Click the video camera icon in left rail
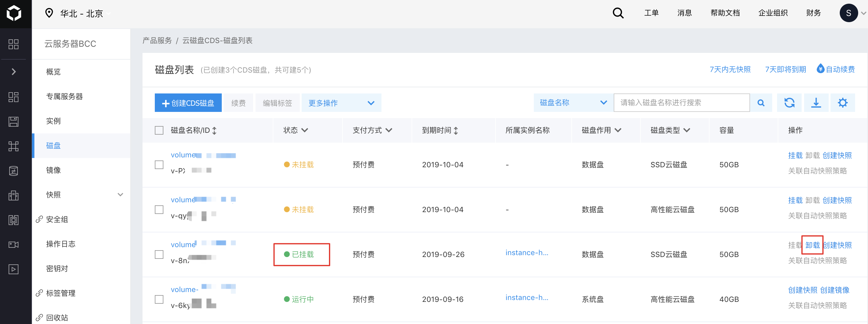The image size is (868, 324). [x=14, y=245]
